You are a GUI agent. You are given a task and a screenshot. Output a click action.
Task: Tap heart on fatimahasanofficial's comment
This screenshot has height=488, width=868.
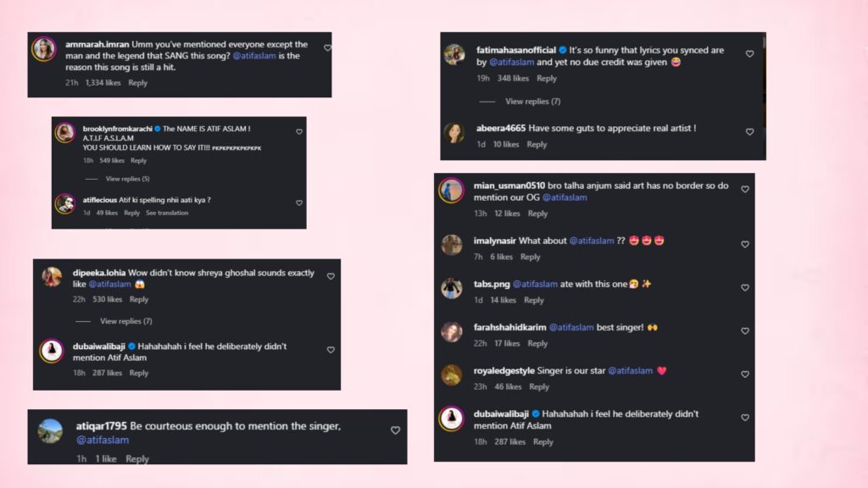749,54
